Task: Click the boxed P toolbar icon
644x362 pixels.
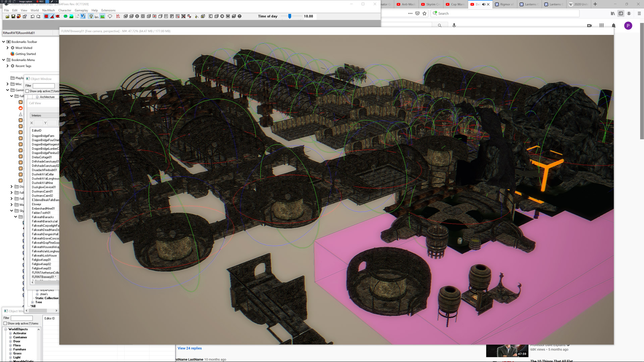Action: [x=172, y=16]
